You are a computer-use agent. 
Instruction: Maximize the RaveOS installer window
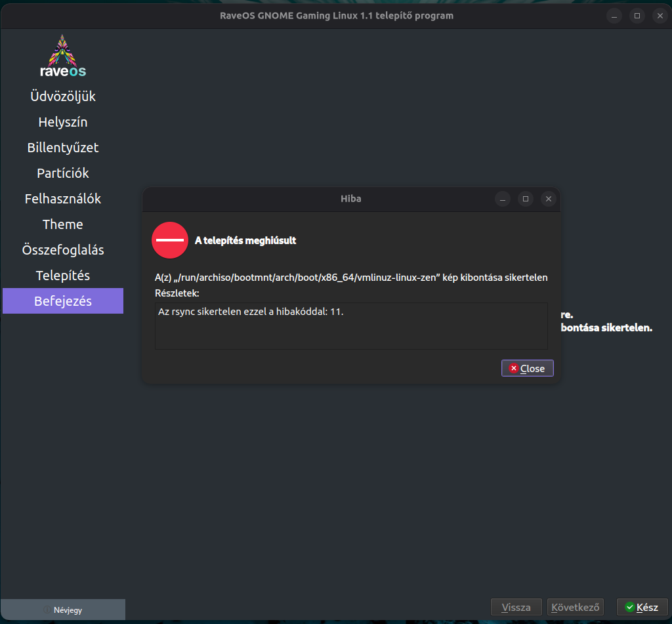637,16
